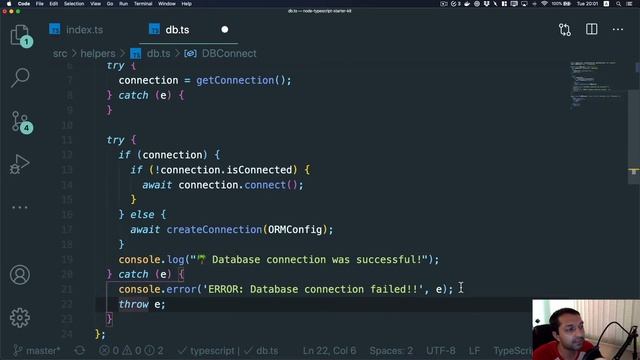
Task: Click the battery 100% indicator
Action: tap(561, 4)
